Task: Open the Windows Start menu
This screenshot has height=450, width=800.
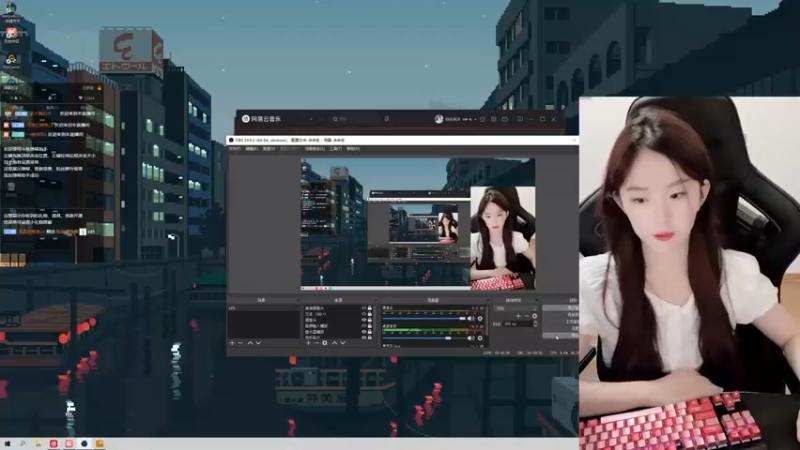Action: [7, 444]
